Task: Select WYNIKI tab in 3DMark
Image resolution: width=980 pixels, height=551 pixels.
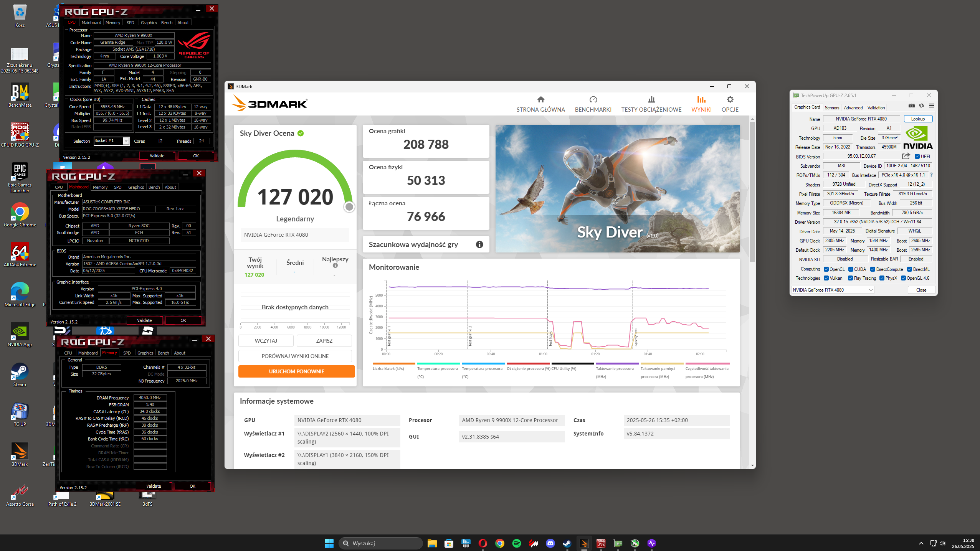Action: [x=701, y=104]
